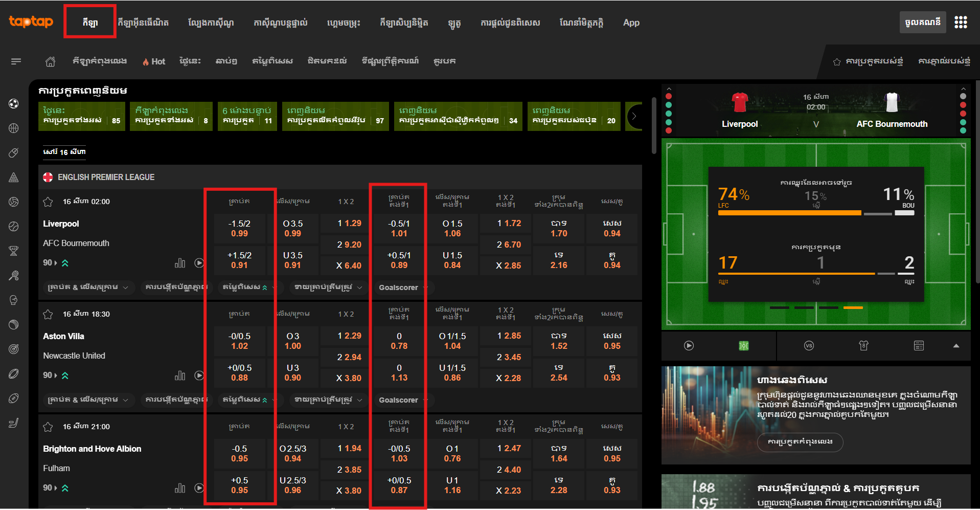
Task: Select the filter card showing 97 matches
Action: point(335,116)
